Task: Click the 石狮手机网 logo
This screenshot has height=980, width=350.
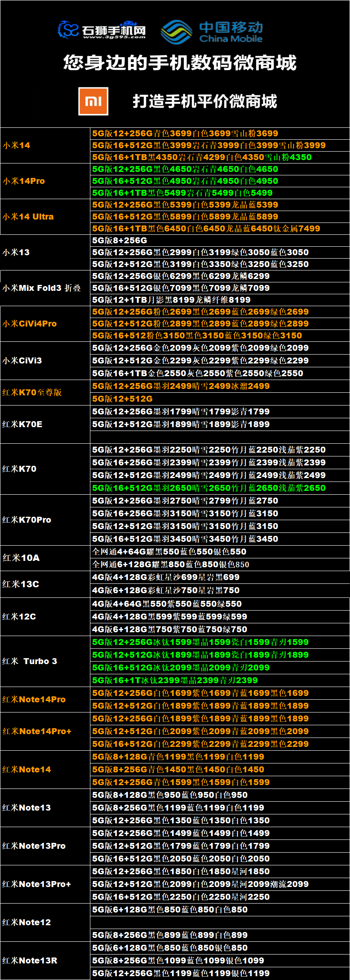Action: coord(102,30)
